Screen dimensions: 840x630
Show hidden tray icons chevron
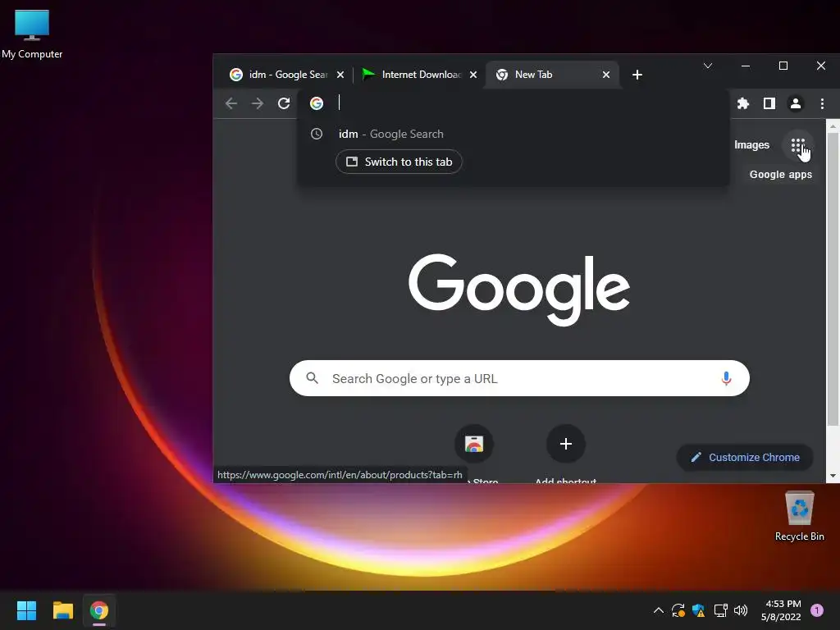pos(659,610)
